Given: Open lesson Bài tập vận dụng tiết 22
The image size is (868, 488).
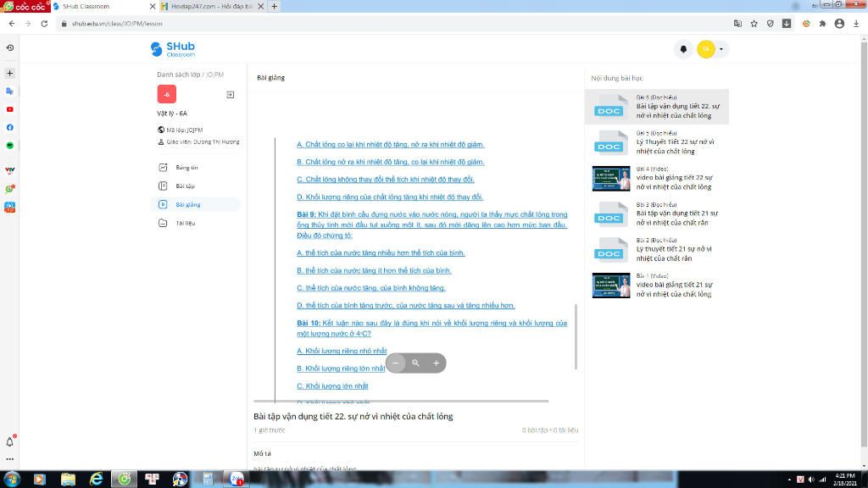Looking at the screenshot, I should [657, 107].
